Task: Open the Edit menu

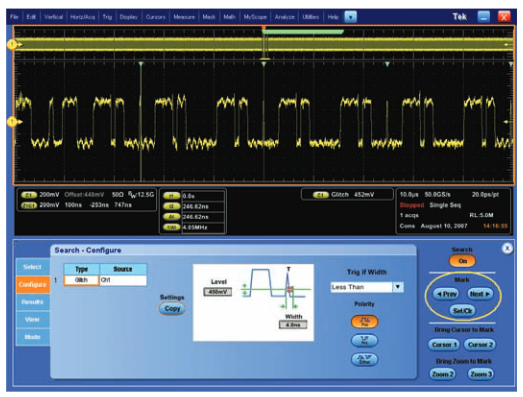Action: [x=31, y=17]
